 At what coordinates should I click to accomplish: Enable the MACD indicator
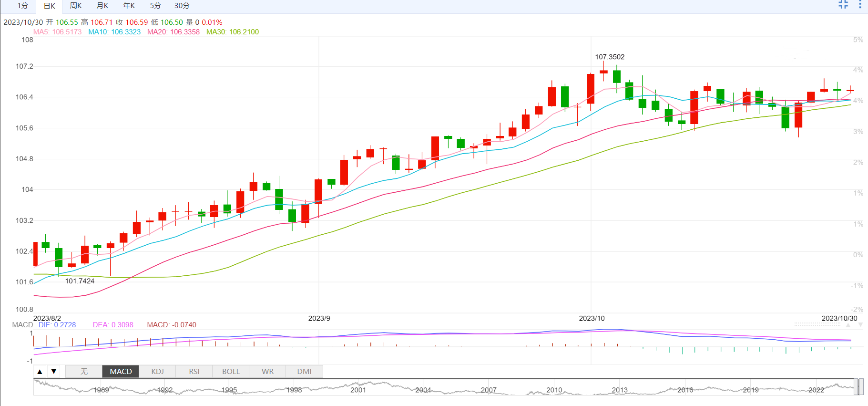(121, 372)
